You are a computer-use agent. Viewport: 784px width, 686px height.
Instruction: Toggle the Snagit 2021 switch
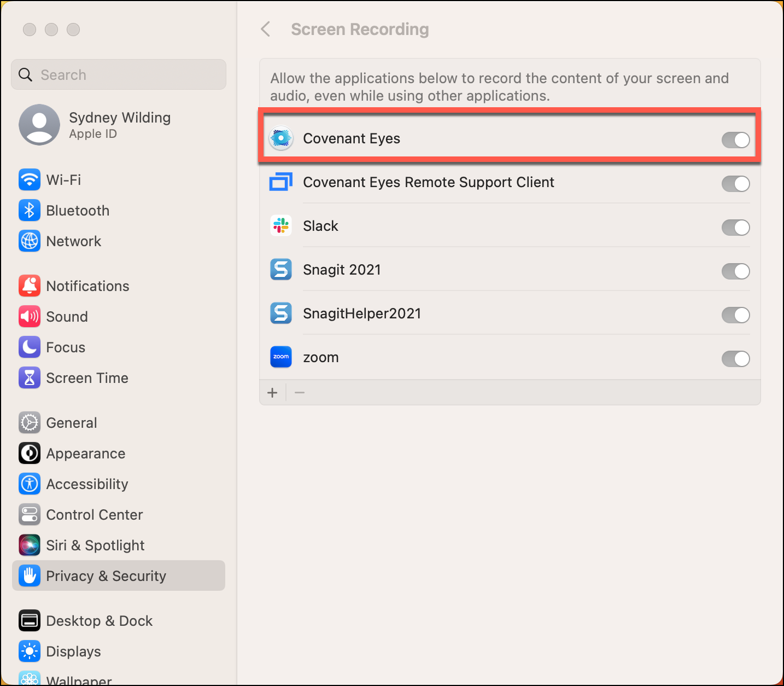[735, 271]
